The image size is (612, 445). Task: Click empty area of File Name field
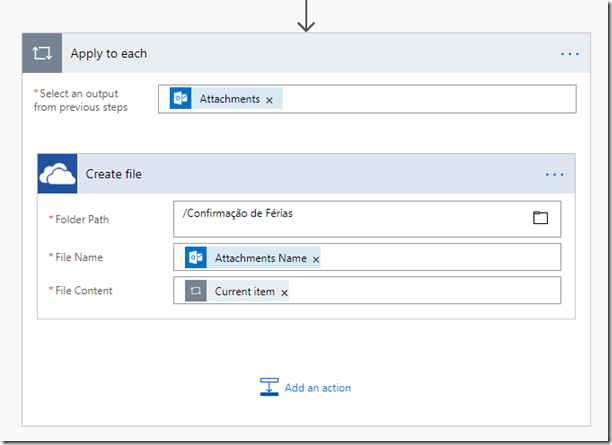[x=440, y=258]
